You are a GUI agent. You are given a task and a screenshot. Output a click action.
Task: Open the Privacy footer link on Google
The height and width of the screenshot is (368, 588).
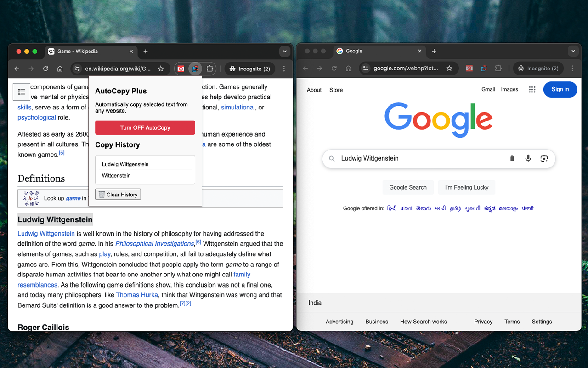click(x=483, y=322)
